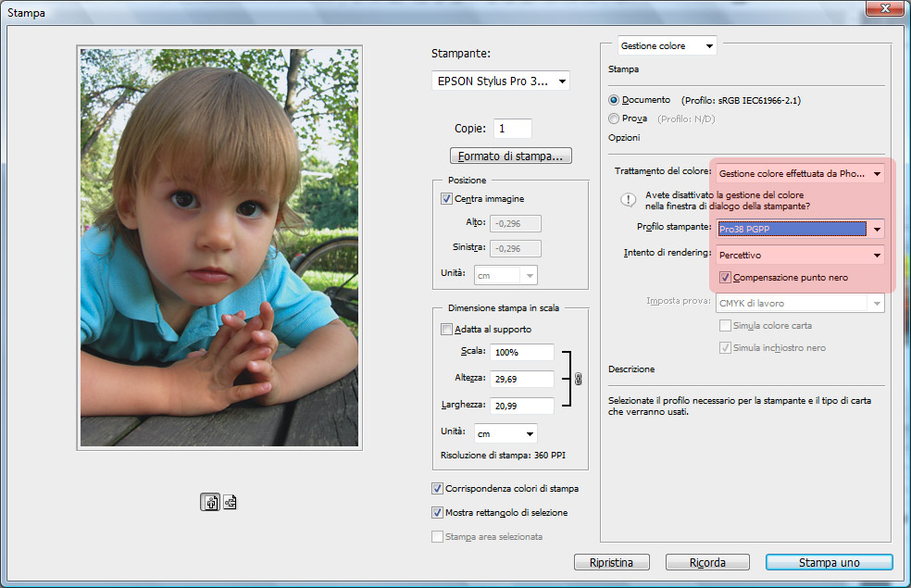Open the Stampante printer dropdown
Viewport: 911px width, 588px height.
(501, 81)
